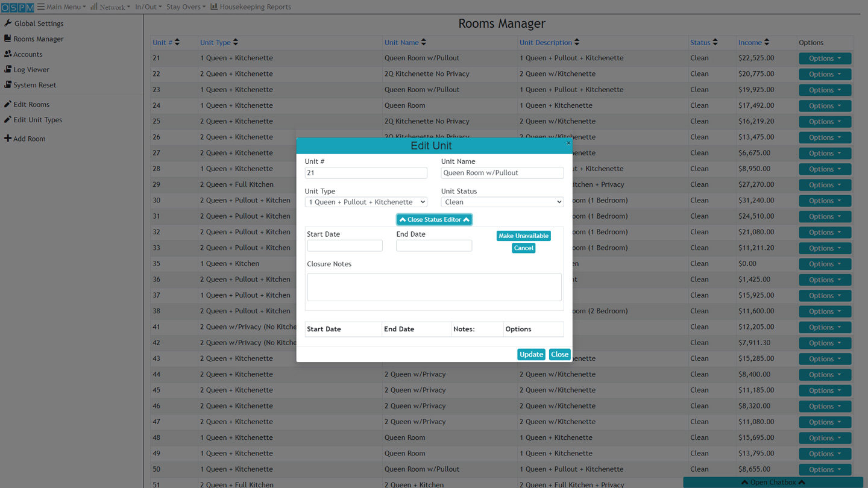Click the Unit # input field
This screenshot has height=488, width=868.
coord(366,173)
